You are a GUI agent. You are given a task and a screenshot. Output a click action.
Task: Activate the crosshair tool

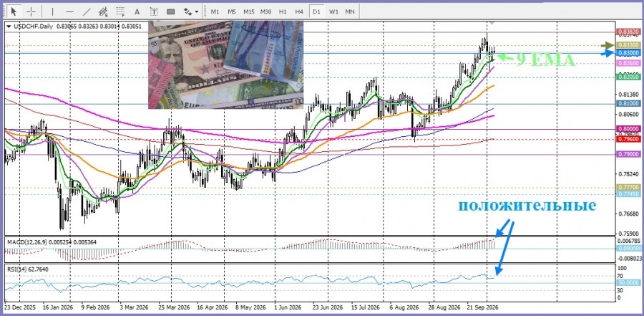pos(31,11)
